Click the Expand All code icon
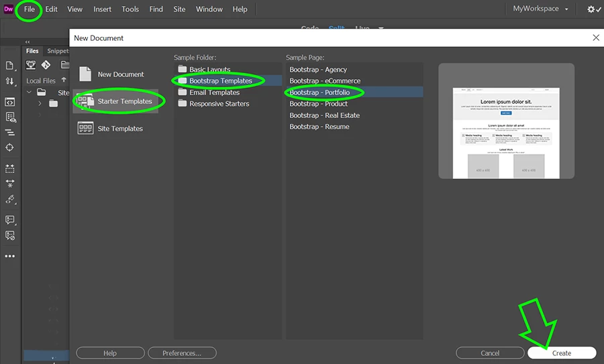The height and width of the screenshot is (364, 604). click(10, 184)
